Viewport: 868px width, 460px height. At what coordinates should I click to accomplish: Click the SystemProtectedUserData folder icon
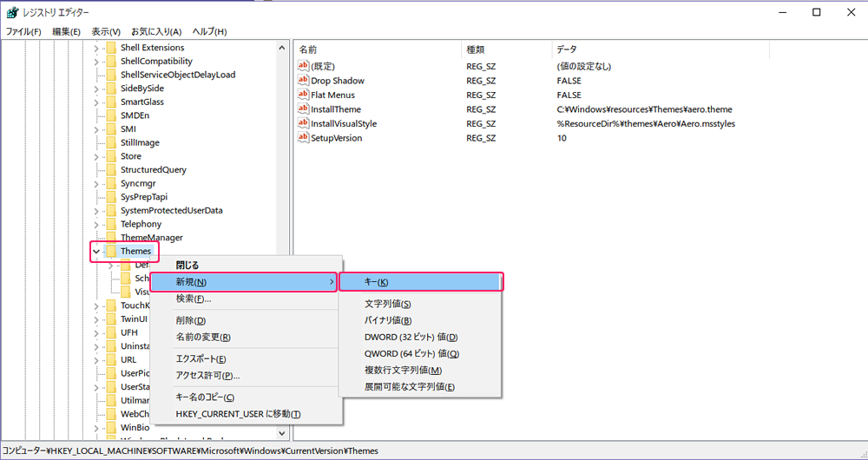pos(111,210)
